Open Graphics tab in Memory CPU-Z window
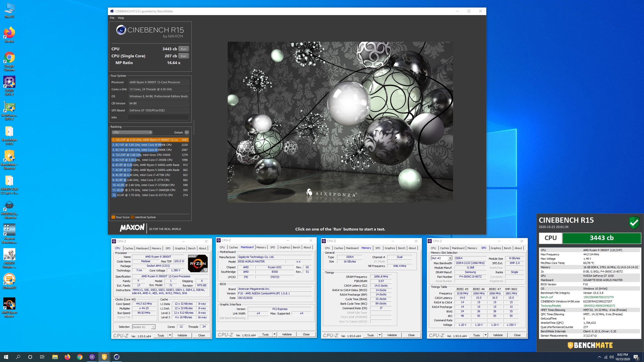The width and height of the screenshot is (644, 362). click(390, 248)
